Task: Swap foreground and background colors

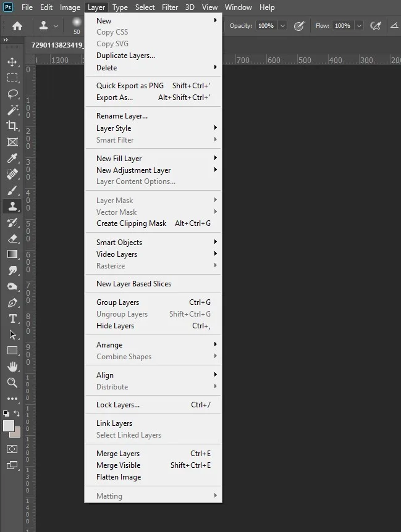Action: click(x=17, y=414)
